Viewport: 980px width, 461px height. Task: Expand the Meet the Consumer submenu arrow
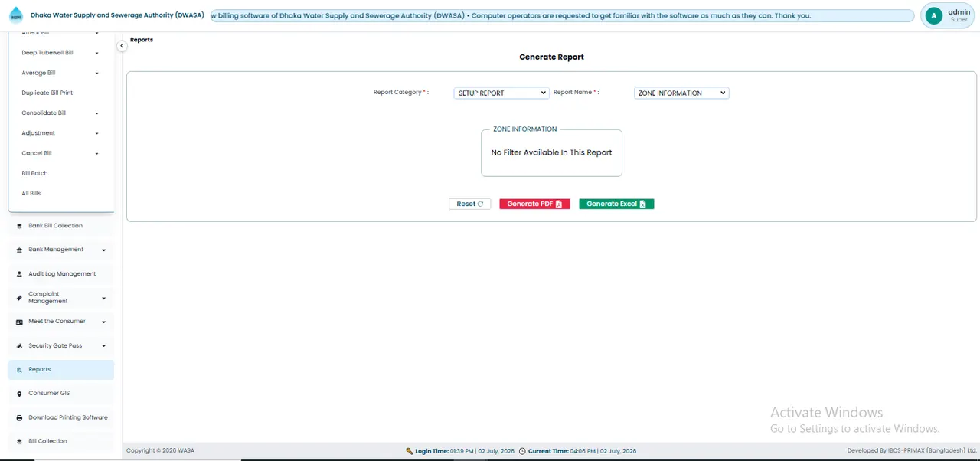pos(103,322)
